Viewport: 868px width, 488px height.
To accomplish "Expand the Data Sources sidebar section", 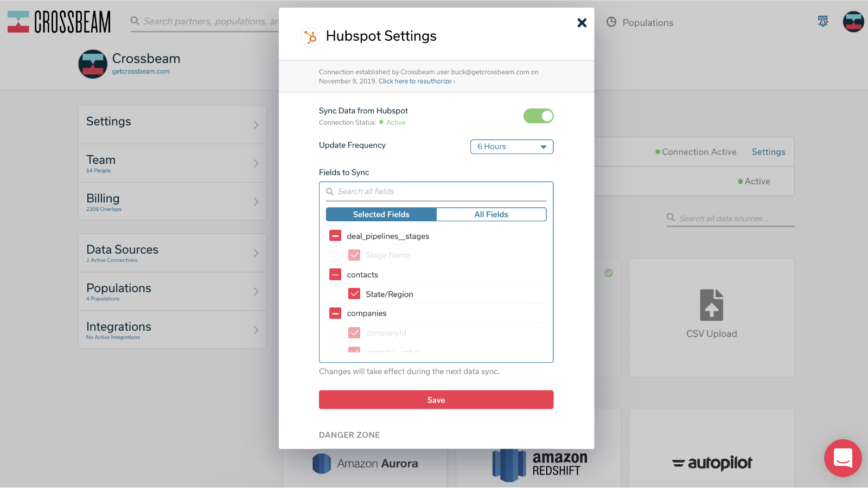I will coord(173,253).
